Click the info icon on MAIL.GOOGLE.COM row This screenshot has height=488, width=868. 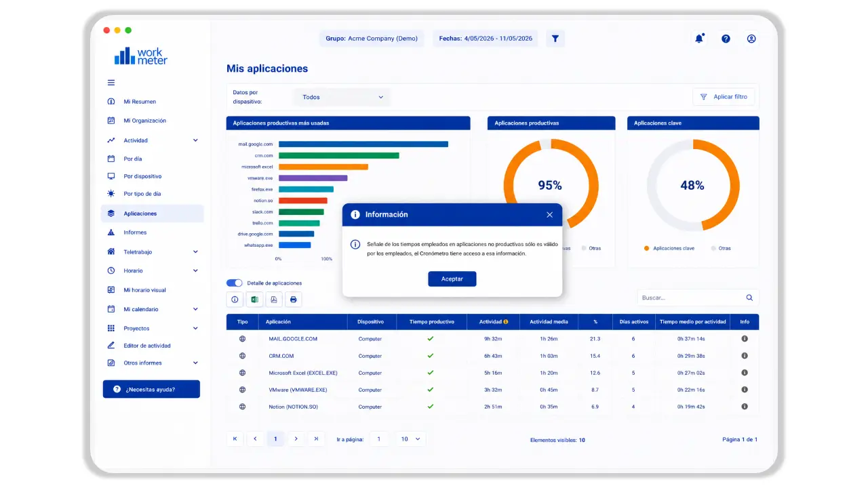pos(745,338)
